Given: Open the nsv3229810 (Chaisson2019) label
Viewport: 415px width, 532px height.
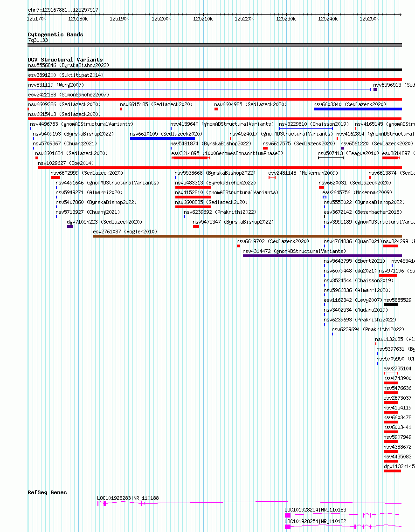Looking at the screenshot, I should click(x=314, y=124).
